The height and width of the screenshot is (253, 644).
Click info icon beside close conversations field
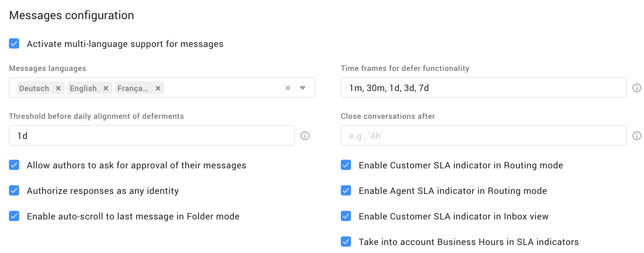637,136
